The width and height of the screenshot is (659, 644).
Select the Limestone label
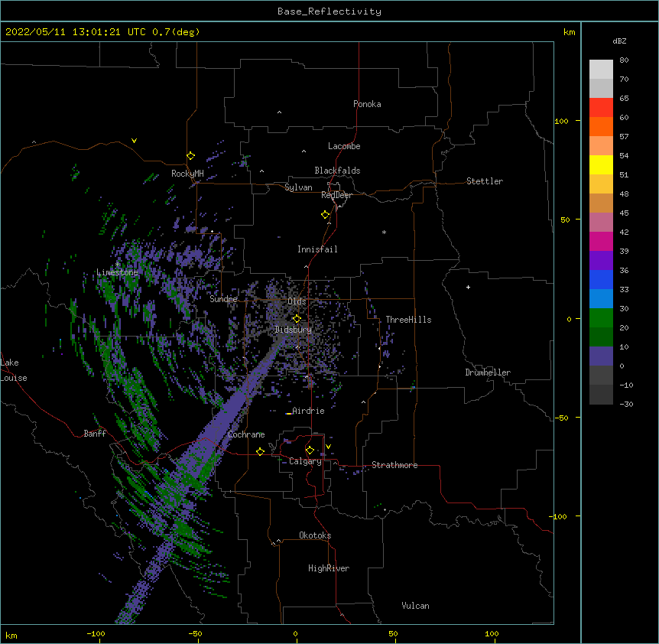(117, 272)
